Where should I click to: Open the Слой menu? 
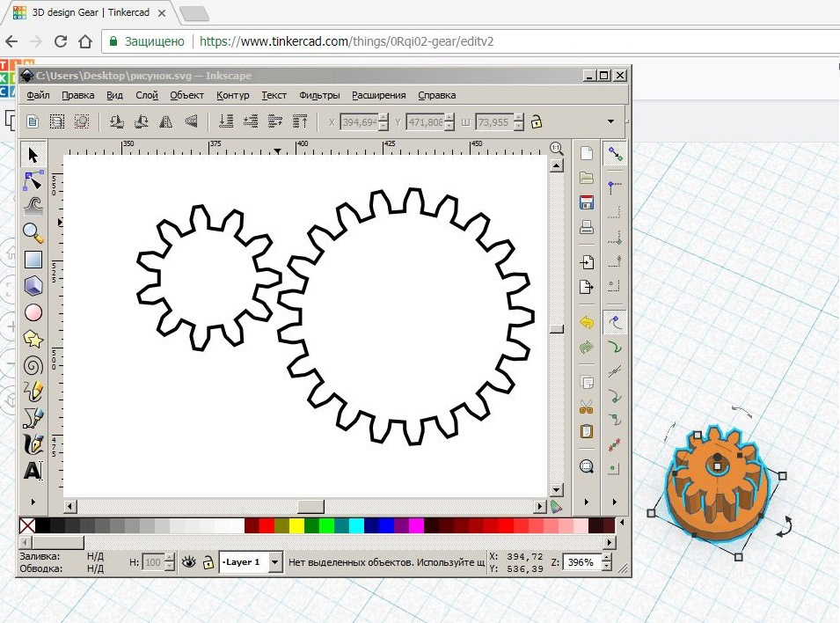[147, 95]
